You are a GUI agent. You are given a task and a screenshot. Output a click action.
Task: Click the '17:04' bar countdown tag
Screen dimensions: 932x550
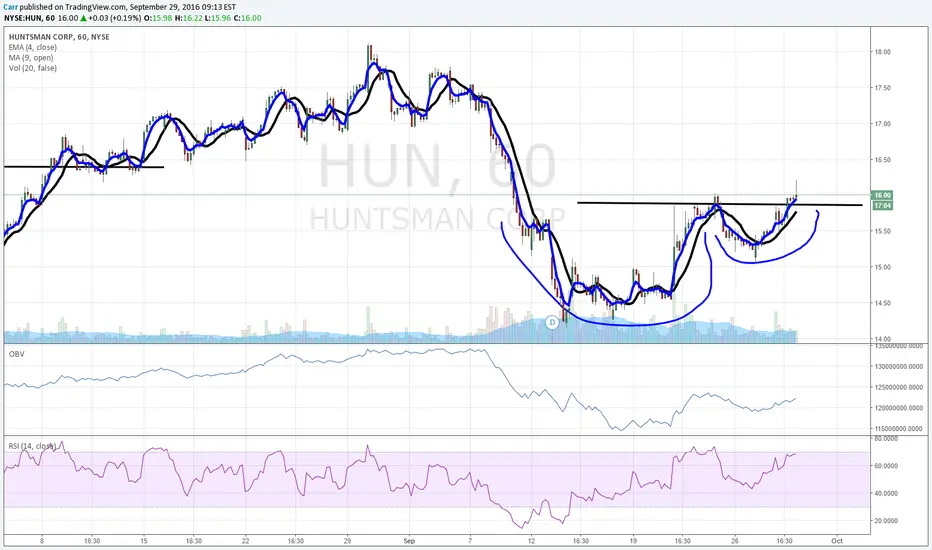tap(882, 206)
